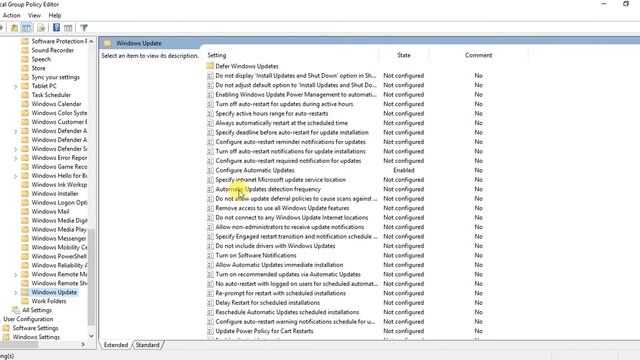Expand the Windows Defender S... tree node

[16, 149]
